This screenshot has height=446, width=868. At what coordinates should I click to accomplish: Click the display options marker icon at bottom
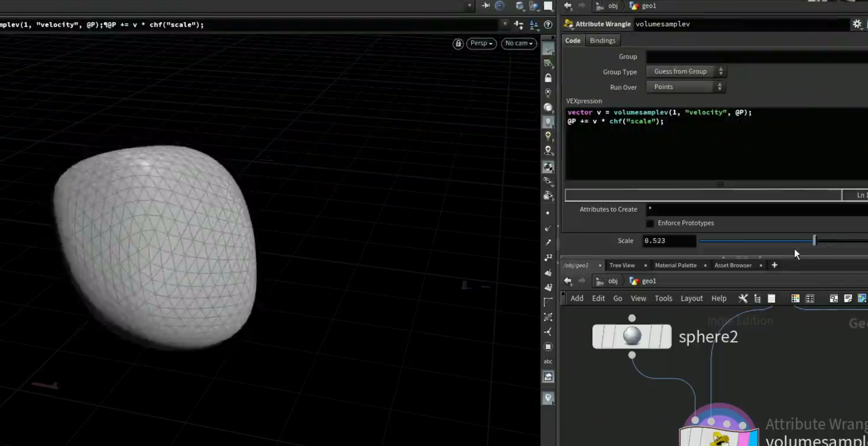coord(548,398)
